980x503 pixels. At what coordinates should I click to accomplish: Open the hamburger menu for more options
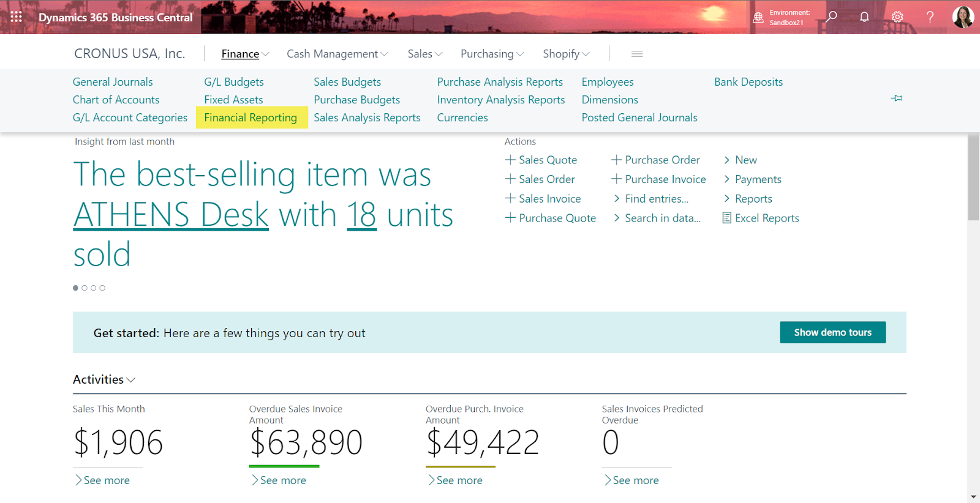pos(637,54)
